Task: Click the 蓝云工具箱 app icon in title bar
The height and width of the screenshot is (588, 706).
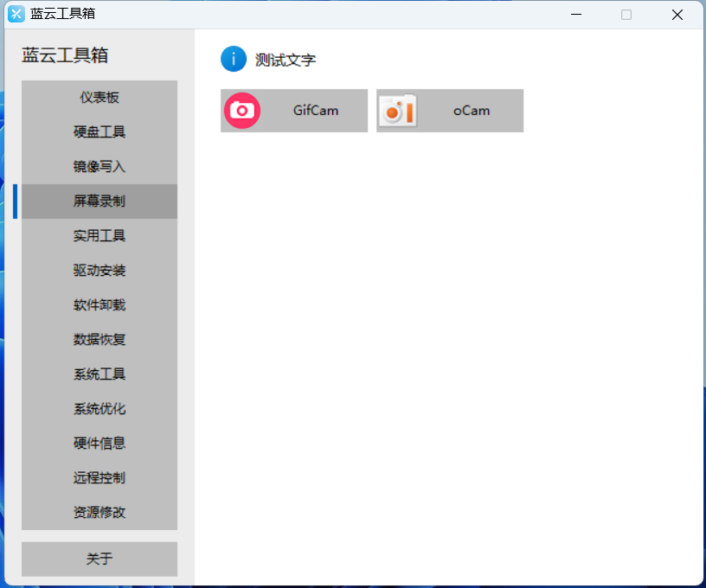Action: point(16,14)
